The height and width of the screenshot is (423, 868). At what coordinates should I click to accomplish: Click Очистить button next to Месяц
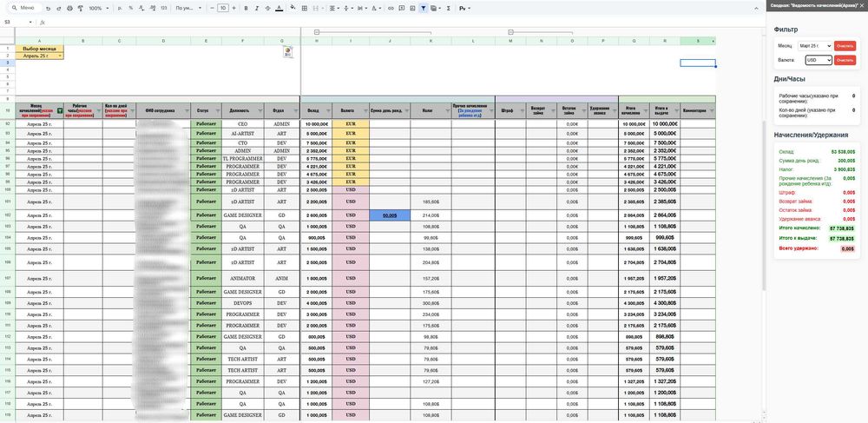[x=845, y=46]
